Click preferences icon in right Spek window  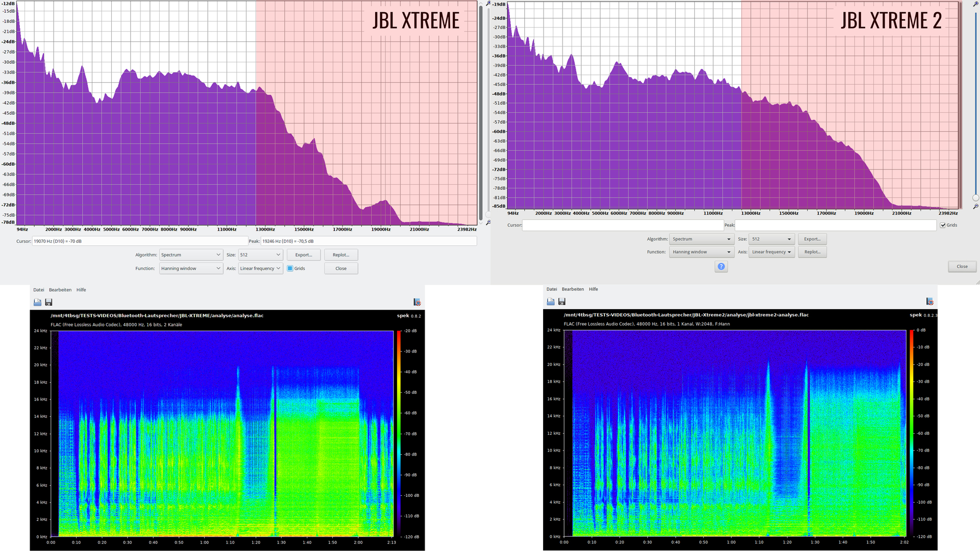929,302
